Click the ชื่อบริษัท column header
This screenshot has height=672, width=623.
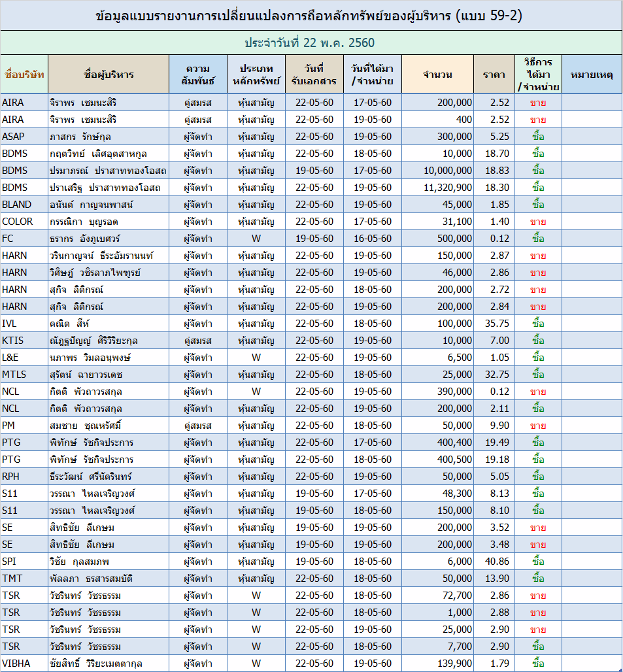click(x=24, y=75)
